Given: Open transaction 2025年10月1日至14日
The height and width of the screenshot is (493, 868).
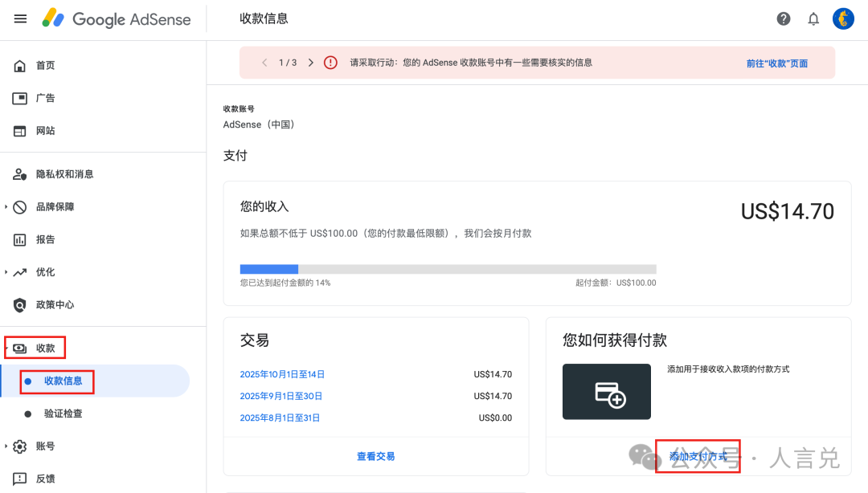Looking at the screenshot, I should [282, 375].
